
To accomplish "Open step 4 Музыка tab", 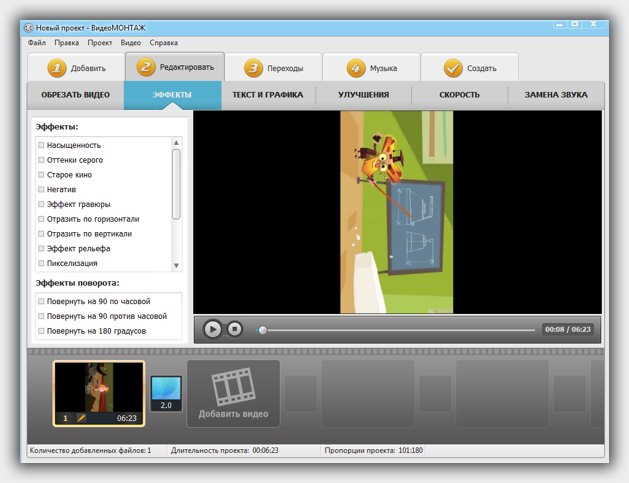I will tap(371, 68).
